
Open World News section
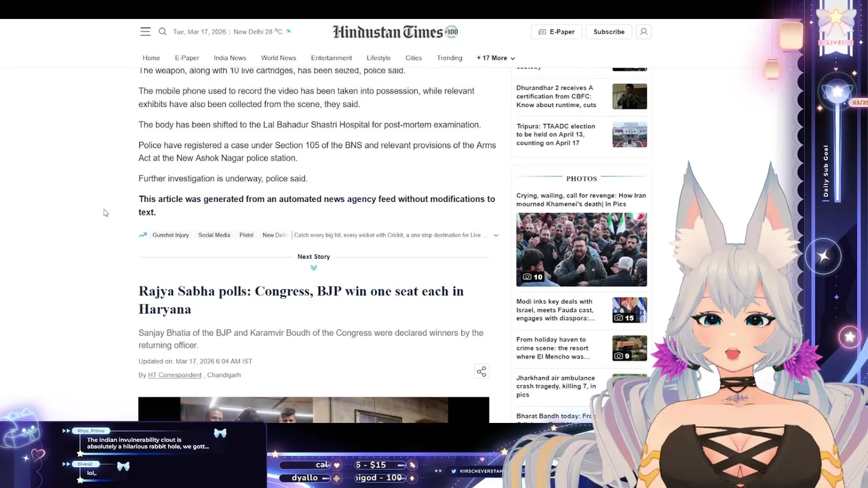[x=279, y=58]
